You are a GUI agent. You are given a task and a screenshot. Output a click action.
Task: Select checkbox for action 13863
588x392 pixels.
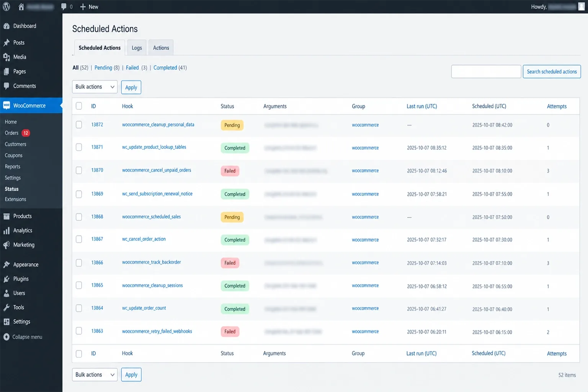tap(79, 331)
